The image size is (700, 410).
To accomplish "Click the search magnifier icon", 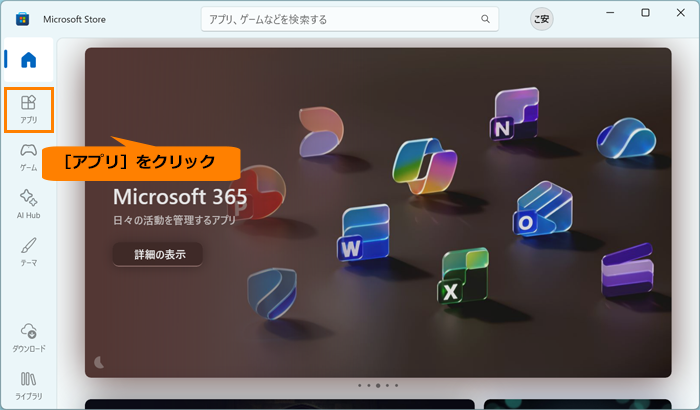I will (485, 19).
